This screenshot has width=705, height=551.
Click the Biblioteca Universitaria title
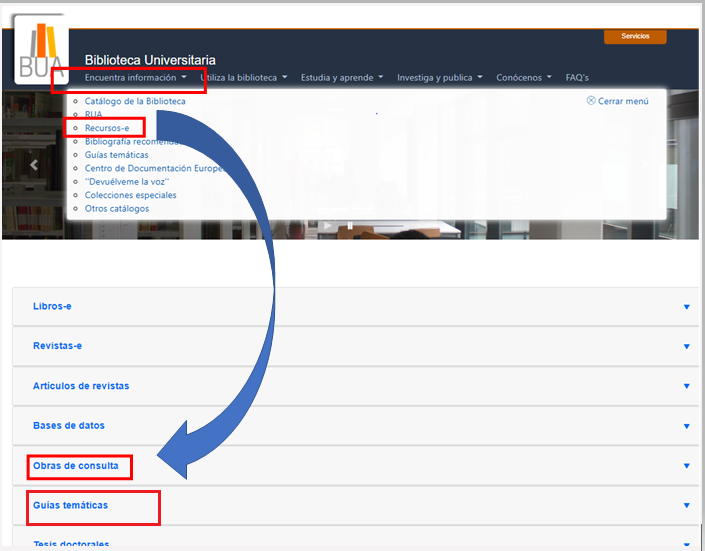(x=150, y=60)
